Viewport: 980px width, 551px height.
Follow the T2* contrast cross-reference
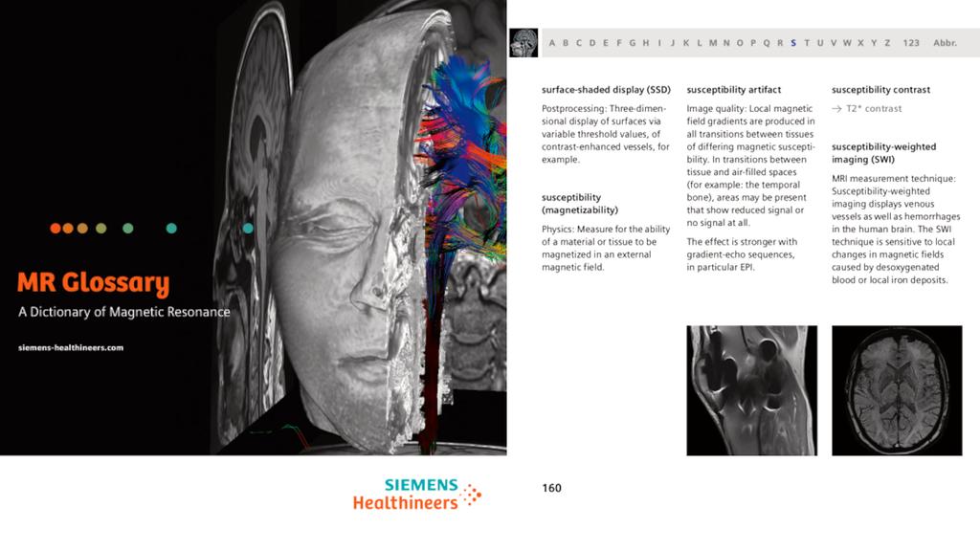click(874, 109)
